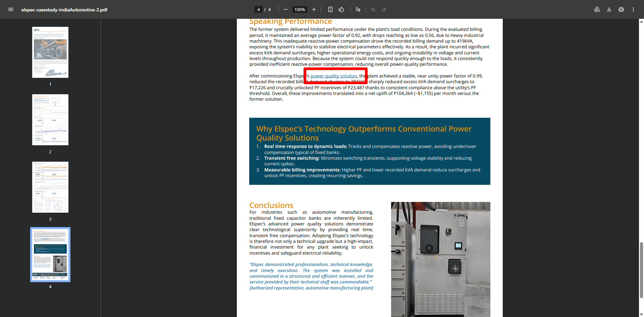Go to page 1 thumbnail

[50, 52]
